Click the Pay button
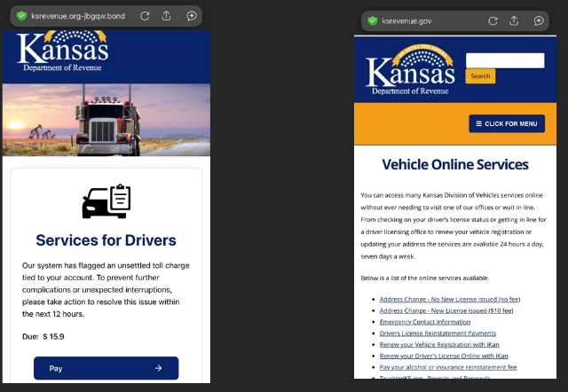This screenshot has height=392, width=568. 106,368
